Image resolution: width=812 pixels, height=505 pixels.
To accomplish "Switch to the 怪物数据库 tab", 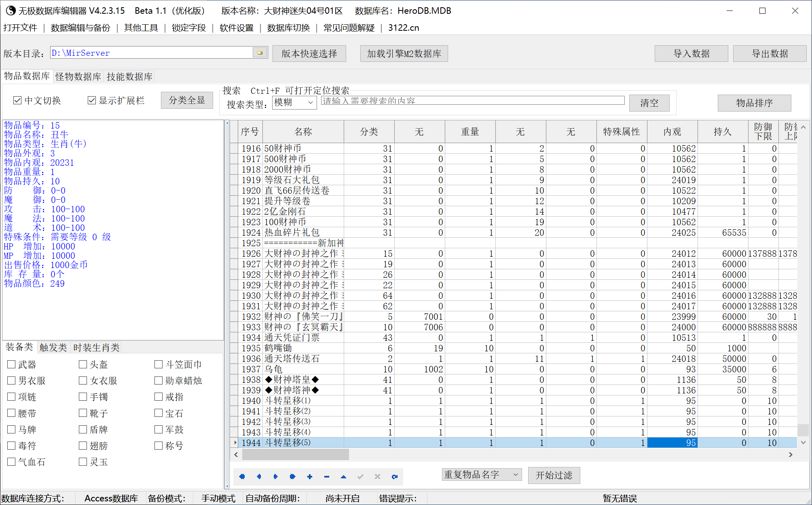I will (x=78, y=76).
